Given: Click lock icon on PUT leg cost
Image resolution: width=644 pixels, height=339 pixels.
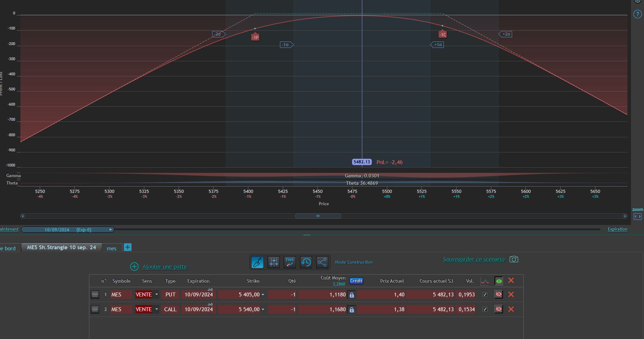Looking at the screenshot, I should 351,295.
